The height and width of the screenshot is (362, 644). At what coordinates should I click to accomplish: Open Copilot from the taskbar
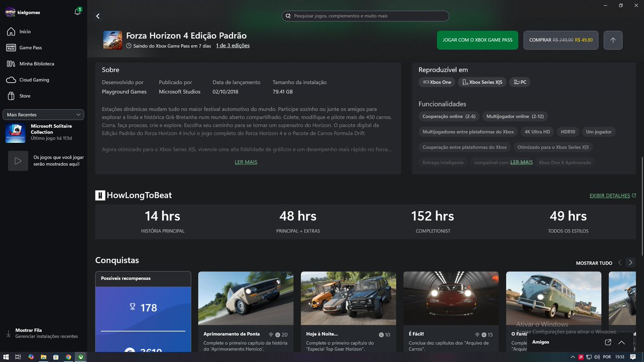tap(31, 357)
